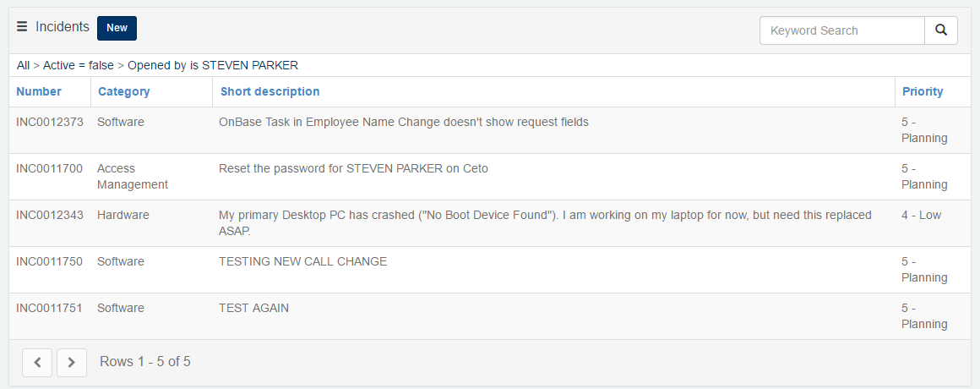Click the magnifying glass search icon
Image resolution: width=980 pixels, height=389 pixels.
pyautogui.click(x=941, y=30)
